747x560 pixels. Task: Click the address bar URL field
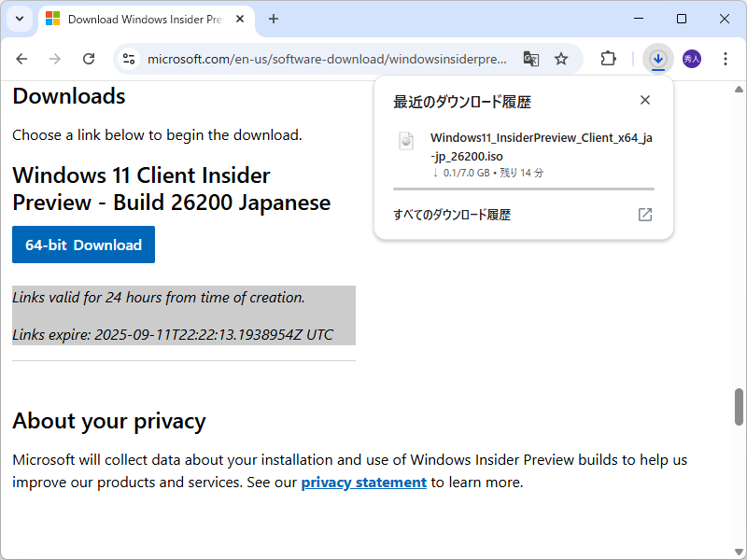click(x=327, y=58)
